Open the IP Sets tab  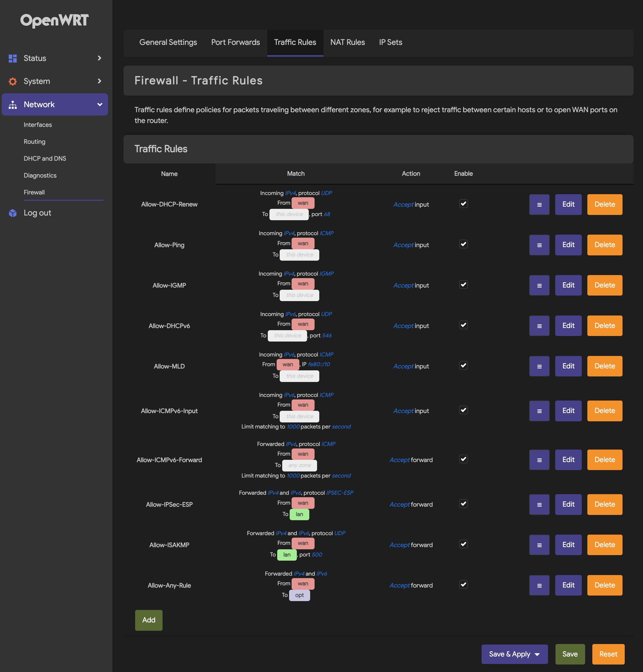pos(390,42)
